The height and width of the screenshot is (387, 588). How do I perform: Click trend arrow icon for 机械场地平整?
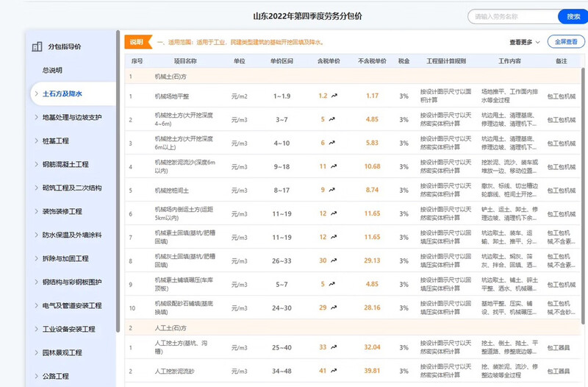[334, 96]
